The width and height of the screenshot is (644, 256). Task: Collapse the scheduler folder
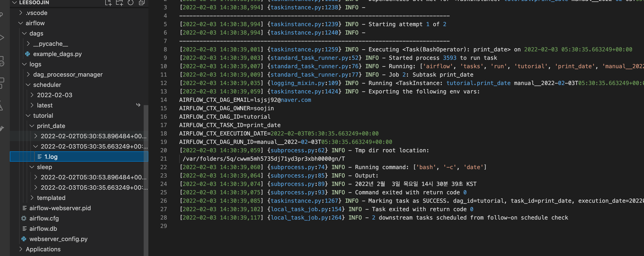point(28,85)
